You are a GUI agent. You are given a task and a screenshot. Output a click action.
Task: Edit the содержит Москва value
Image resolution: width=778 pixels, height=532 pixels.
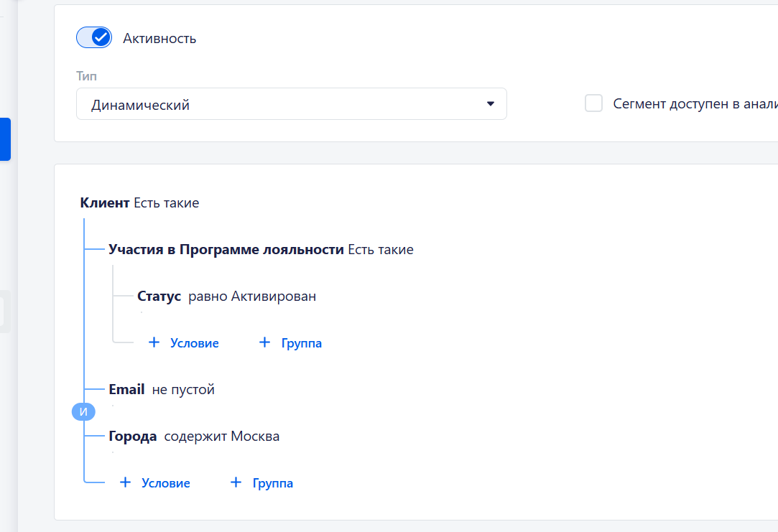coord(222,437)
